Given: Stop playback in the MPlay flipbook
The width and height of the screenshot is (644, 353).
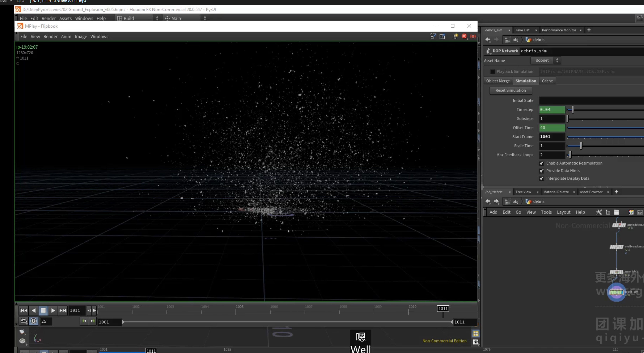Looking at the screenshot, I should 43,310.
